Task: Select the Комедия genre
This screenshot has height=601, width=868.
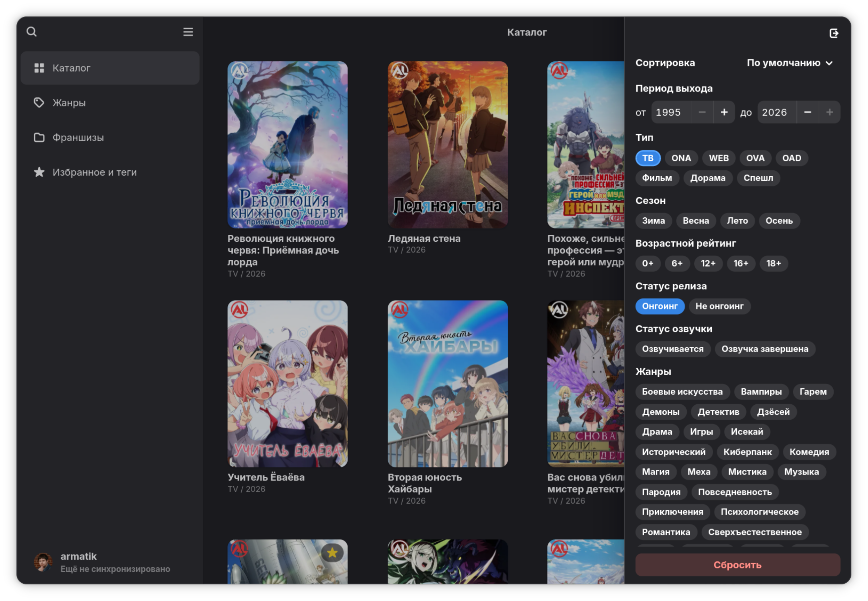Action: [x=809, y=452]
